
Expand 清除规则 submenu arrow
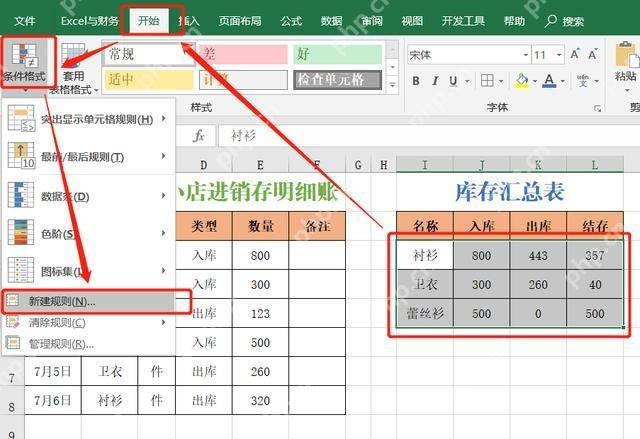click(x=164, y=322)
